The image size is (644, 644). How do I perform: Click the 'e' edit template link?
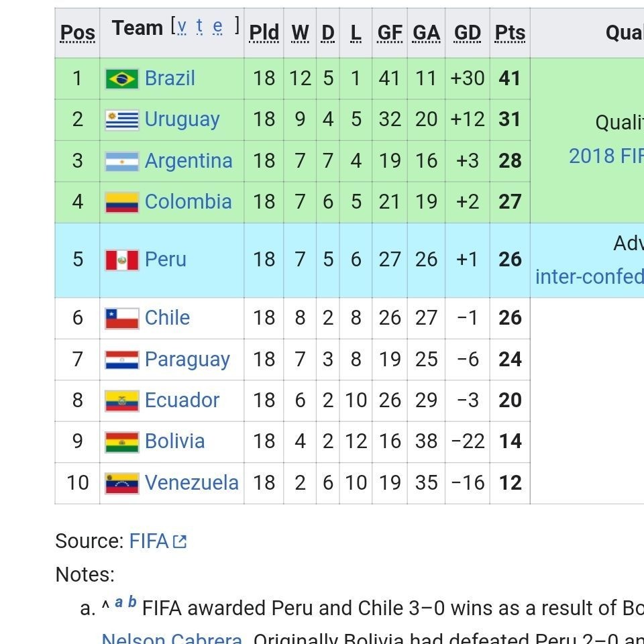[217, 27]
